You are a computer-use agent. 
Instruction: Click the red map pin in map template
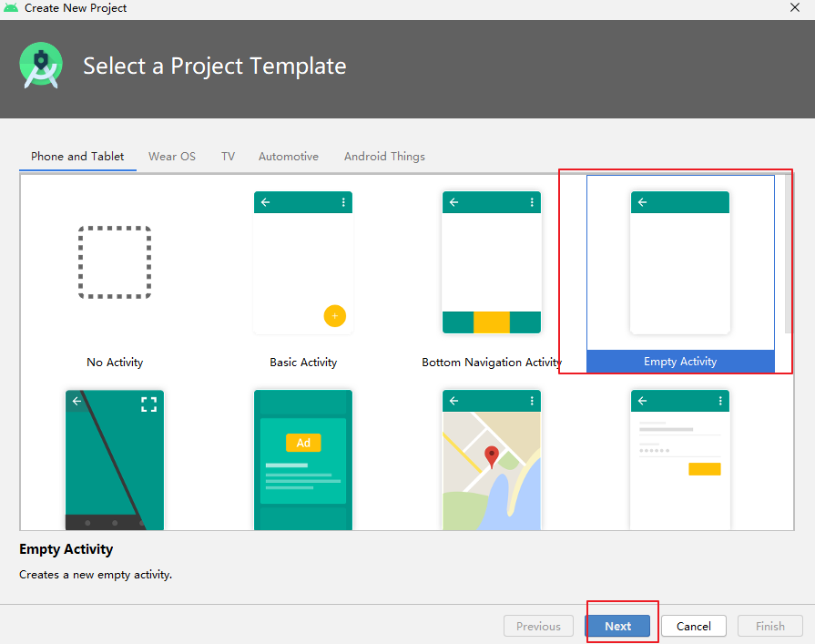(x=491, y=456)
